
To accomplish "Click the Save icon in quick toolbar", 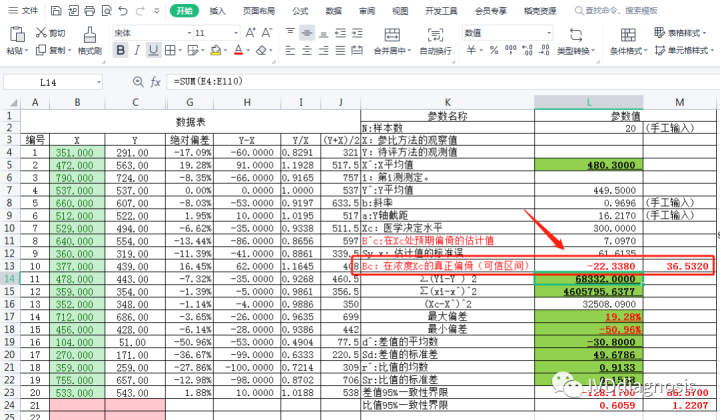I will click(56, 10).
